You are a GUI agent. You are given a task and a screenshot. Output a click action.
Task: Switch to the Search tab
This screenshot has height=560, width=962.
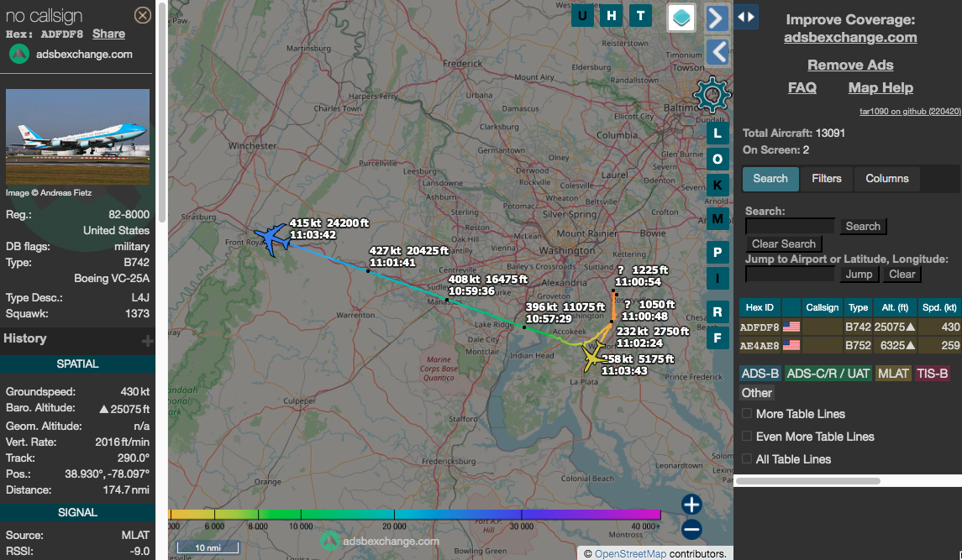[x=770, y=179]
